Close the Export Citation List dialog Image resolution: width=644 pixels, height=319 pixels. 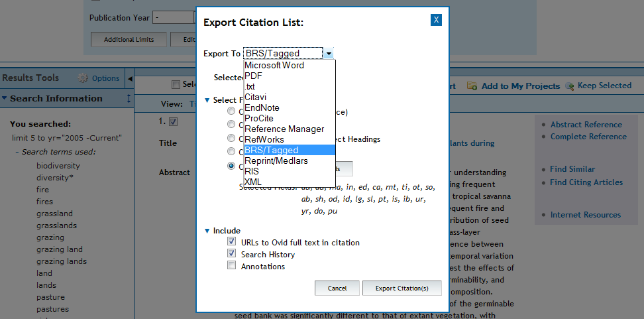436,19
